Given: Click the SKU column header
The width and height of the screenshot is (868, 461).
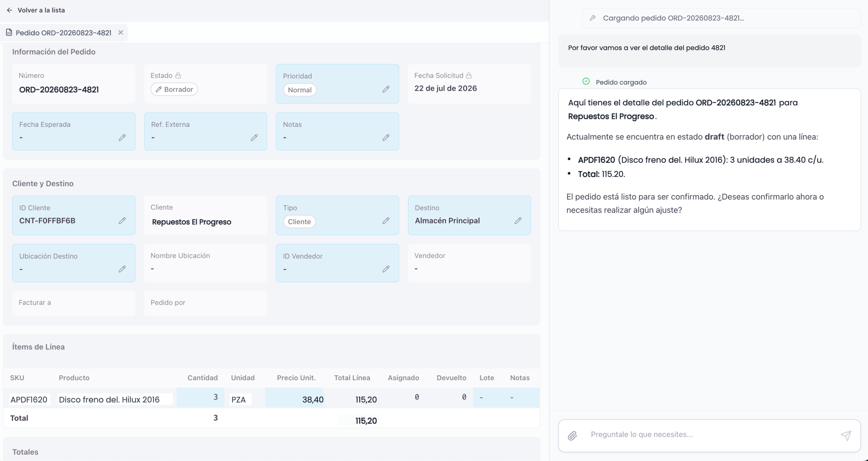Looking at the screenshot, I should [x=17, y=378].
